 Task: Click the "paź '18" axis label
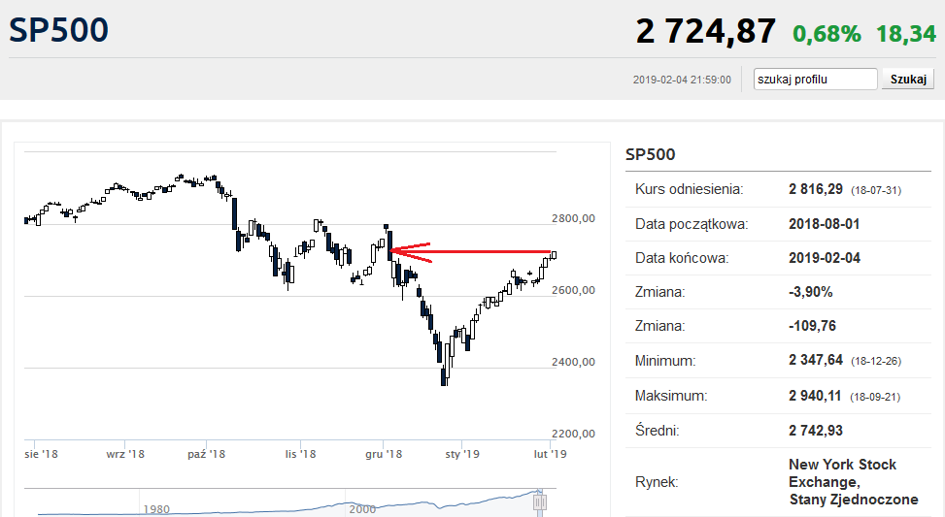(x=206, y=454)
